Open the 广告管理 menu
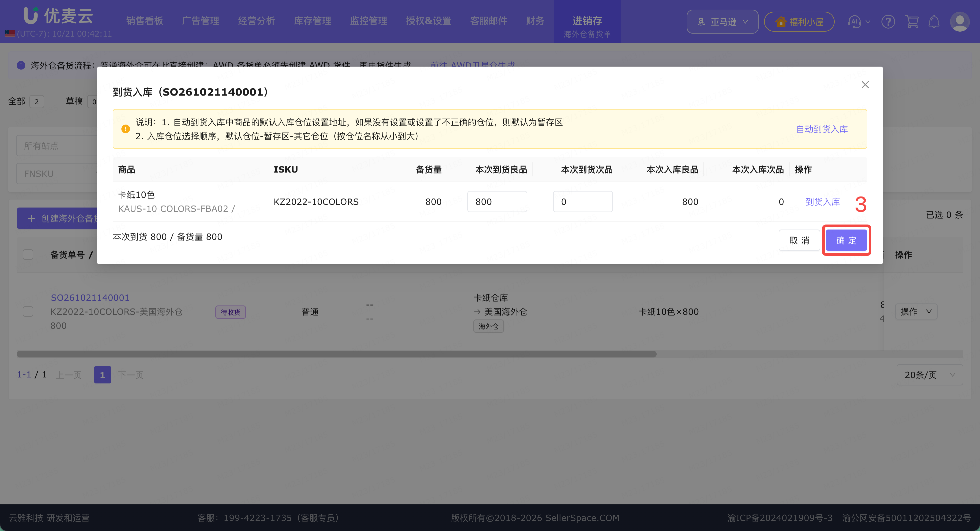 pyautogui.click(x=200, y=21)
